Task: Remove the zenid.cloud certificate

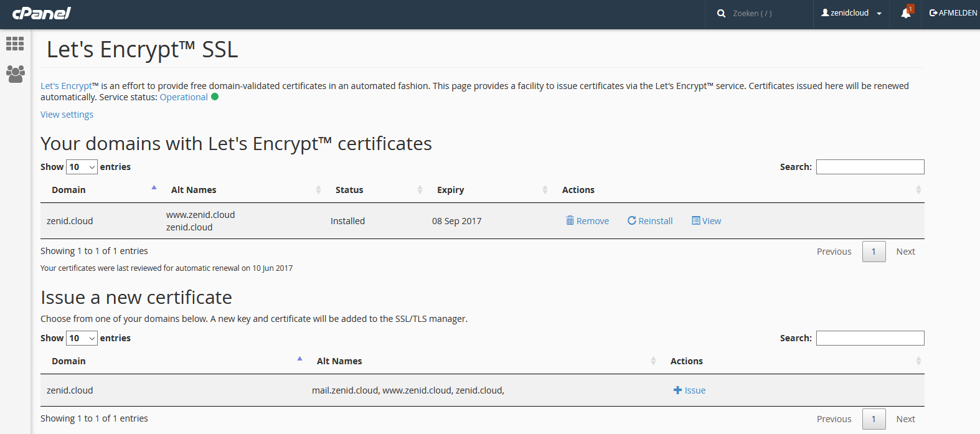Action: point(587,221)
